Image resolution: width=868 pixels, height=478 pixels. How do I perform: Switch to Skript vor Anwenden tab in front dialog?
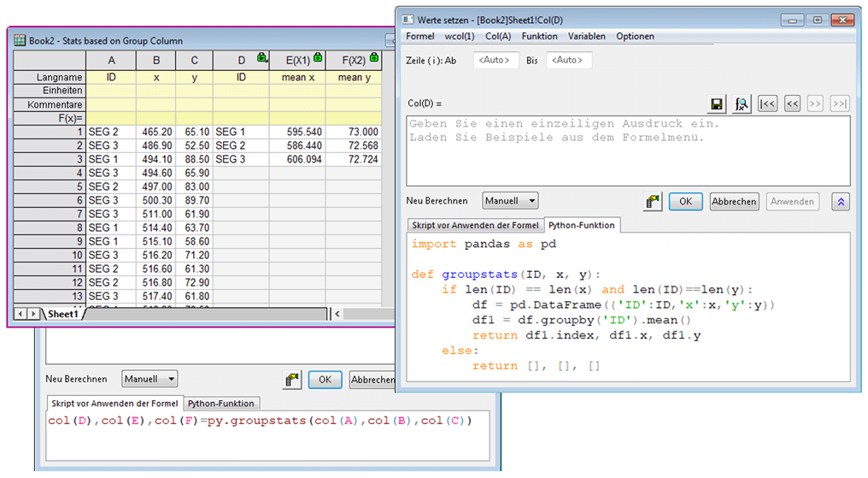(x=475, y=225)
